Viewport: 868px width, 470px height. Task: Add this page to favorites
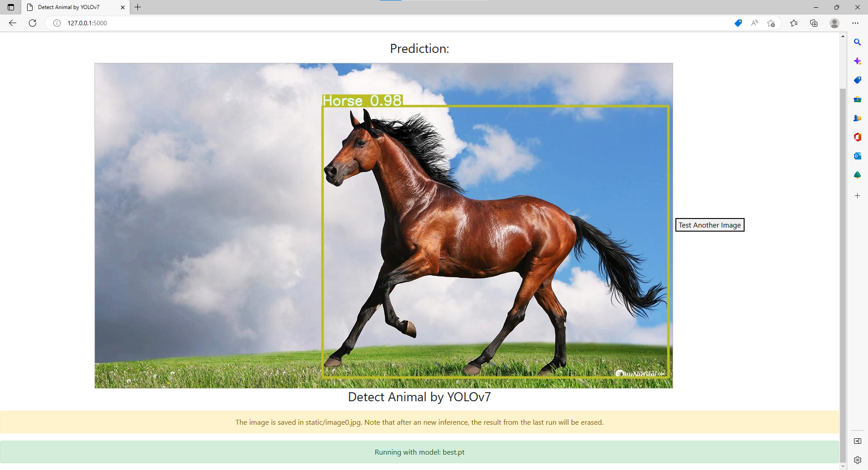click(x=772, y=23)
